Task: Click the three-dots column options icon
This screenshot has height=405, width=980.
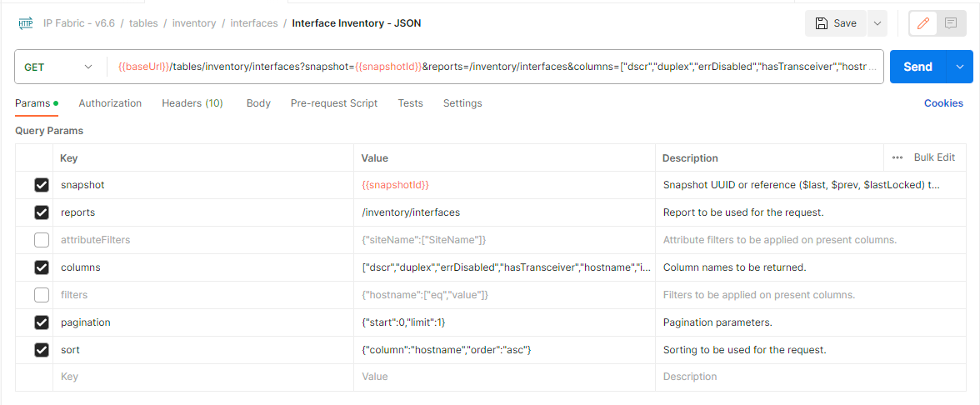Action: [x=897, y=157]
